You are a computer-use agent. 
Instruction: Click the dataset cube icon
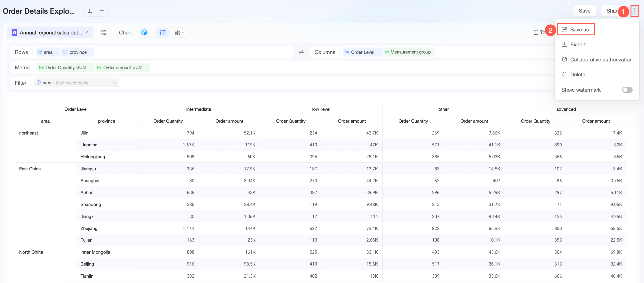14,33
